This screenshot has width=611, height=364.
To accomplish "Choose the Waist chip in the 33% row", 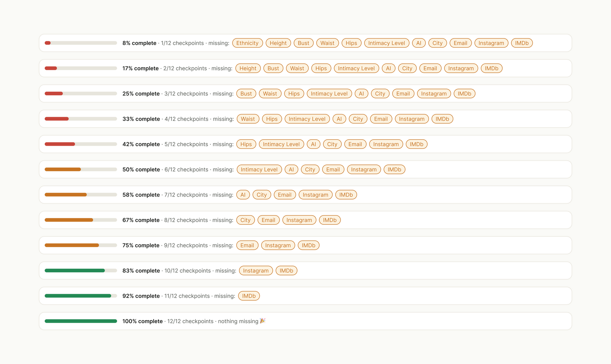I will (248, 119).
